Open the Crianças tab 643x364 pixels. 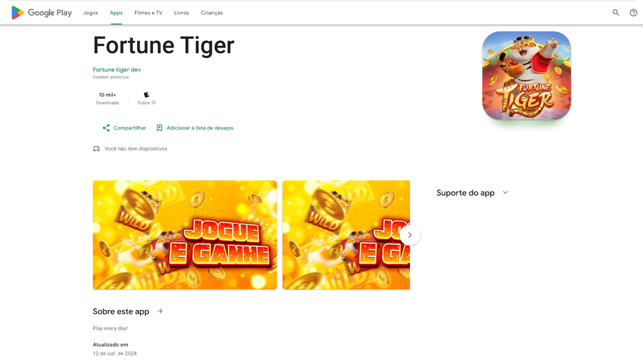coord(212,13)
